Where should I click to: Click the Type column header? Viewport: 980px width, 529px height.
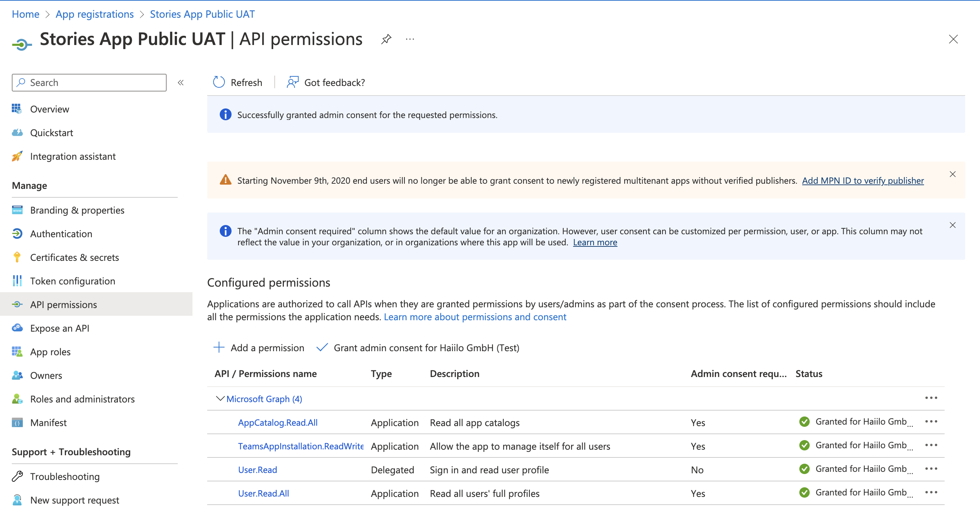coord(381,374)
